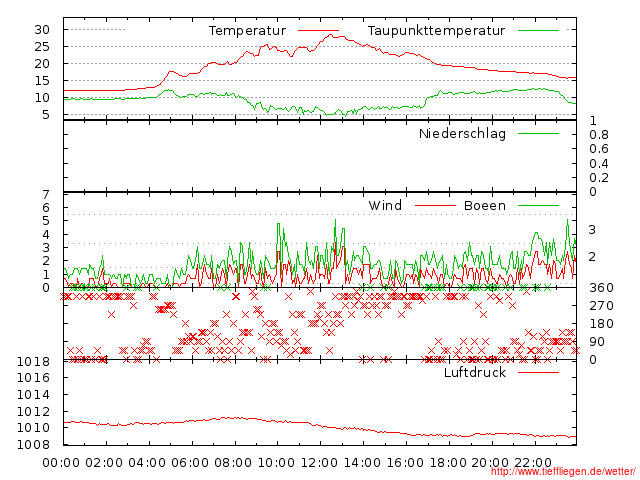The height and width of the screenshot is (480, 640).
Task: Click the 7 wind speed axis value
Action: (x=46, y=195)
